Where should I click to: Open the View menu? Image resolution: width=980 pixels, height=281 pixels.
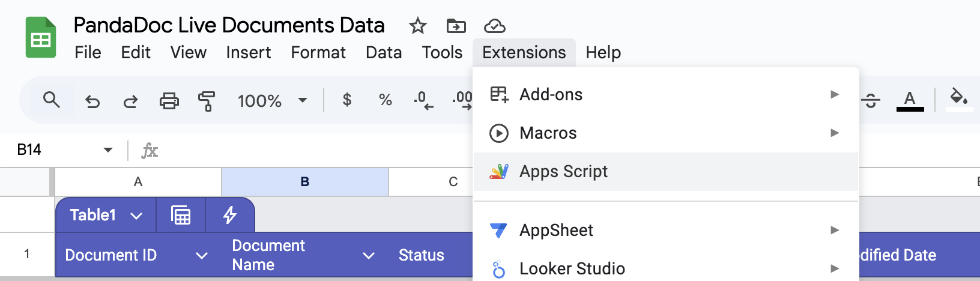pos(189,53)
